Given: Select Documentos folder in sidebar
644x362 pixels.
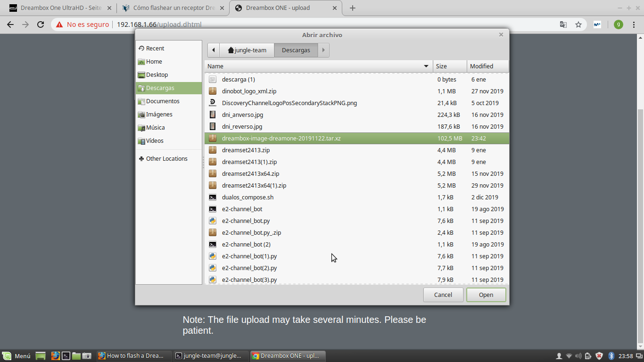Looking at the screenshot, I should pyautogui.click(x=162, y=101).
